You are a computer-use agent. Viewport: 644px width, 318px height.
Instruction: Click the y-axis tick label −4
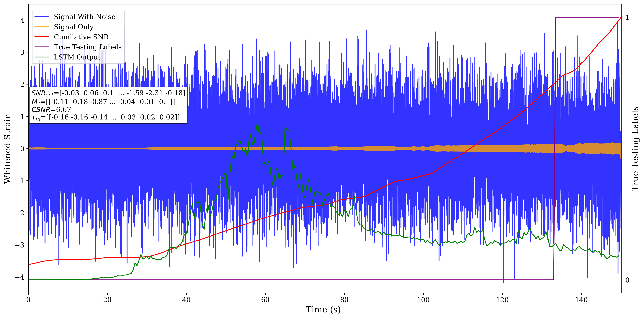point(19,277)
